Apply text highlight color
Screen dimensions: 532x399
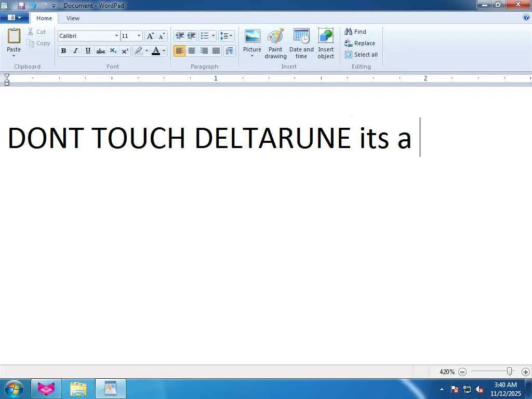(x=138, y=51)
